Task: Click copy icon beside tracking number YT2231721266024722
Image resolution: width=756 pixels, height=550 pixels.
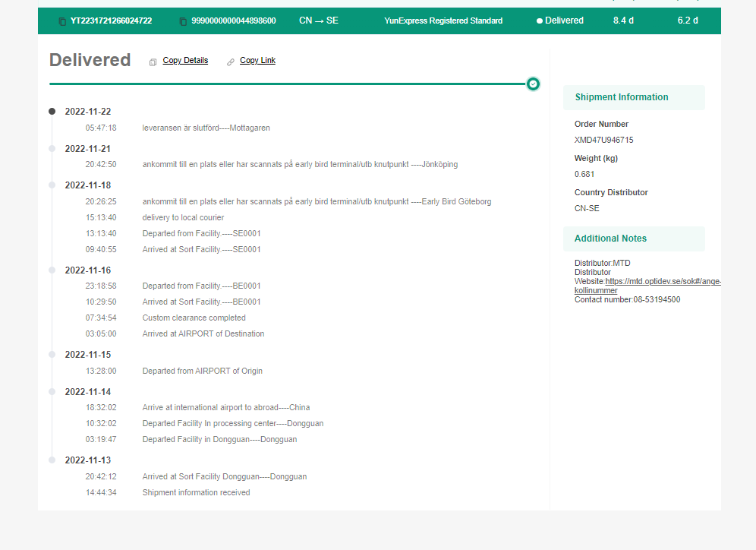Action: pyautogui.click(x=62, y=21)
